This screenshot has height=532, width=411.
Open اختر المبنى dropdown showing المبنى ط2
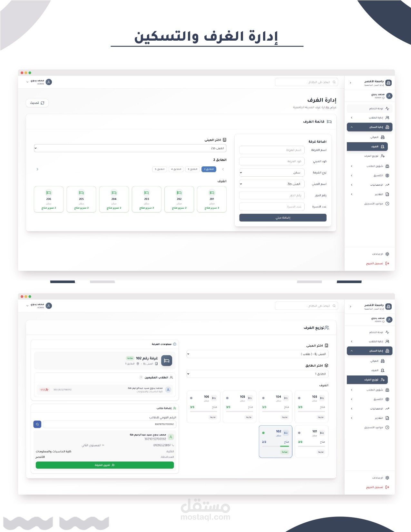coord(130,148)
